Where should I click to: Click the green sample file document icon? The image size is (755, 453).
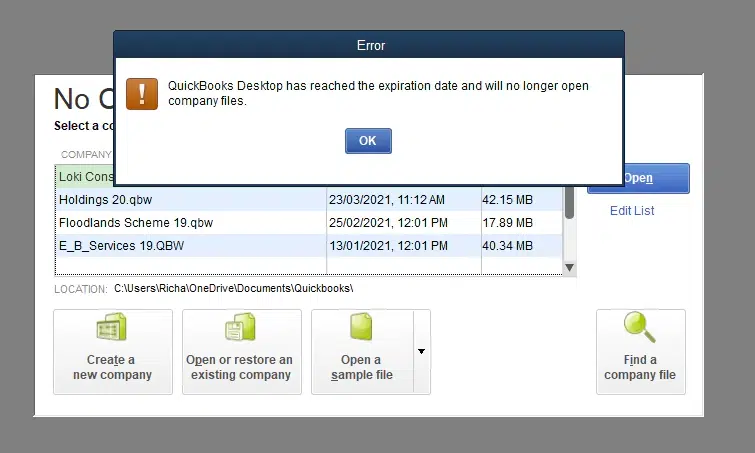click(361, 327)
